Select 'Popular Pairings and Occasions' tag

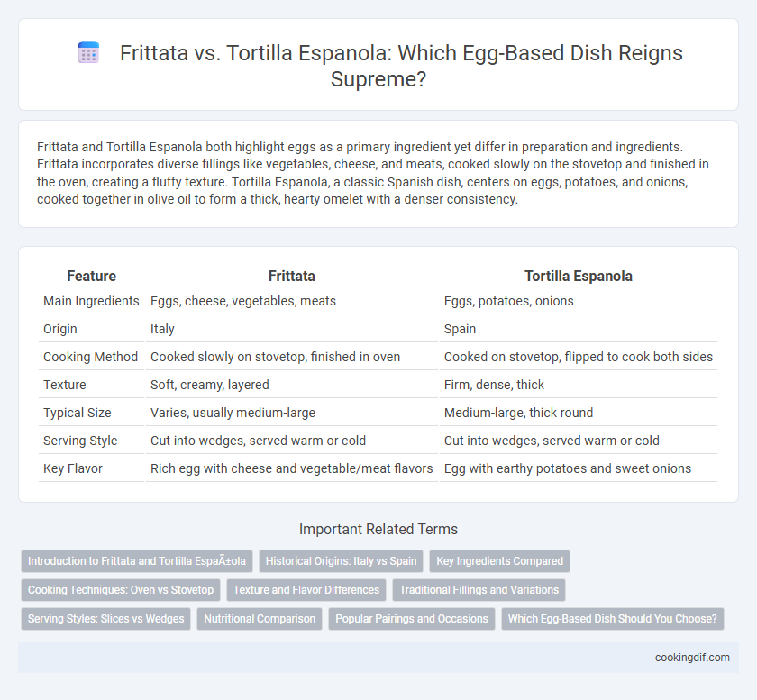(412, 619)
